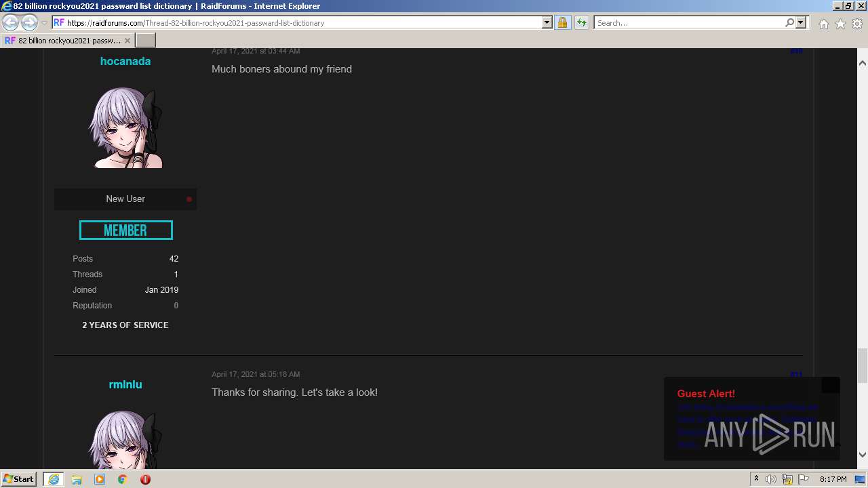Open the Windows Start menu

click(18, 479)
